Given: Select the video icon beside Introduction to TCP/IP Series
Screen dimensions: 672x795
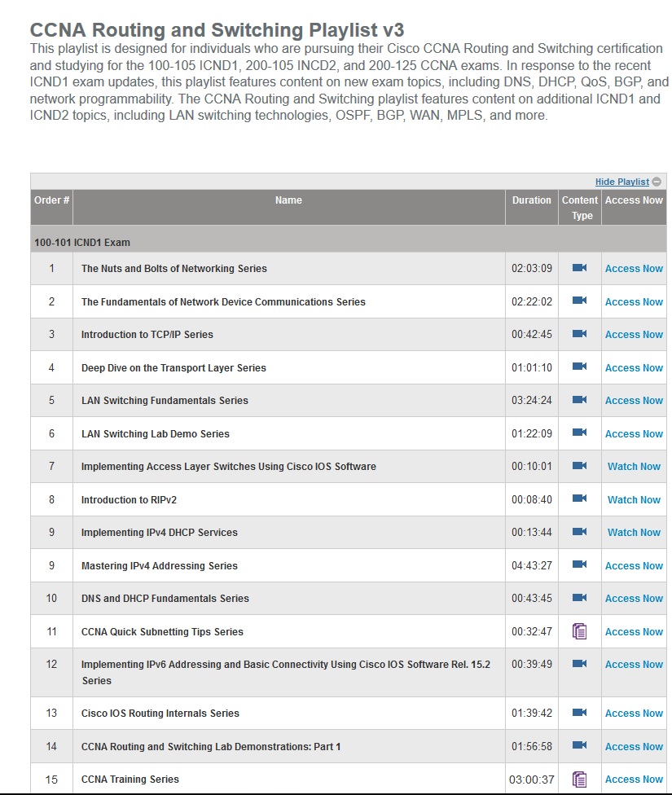Looking at the screenshot, I should point(580,334).
